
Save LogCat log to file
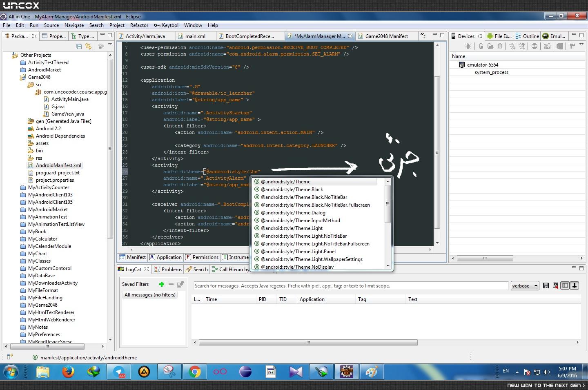546,286
